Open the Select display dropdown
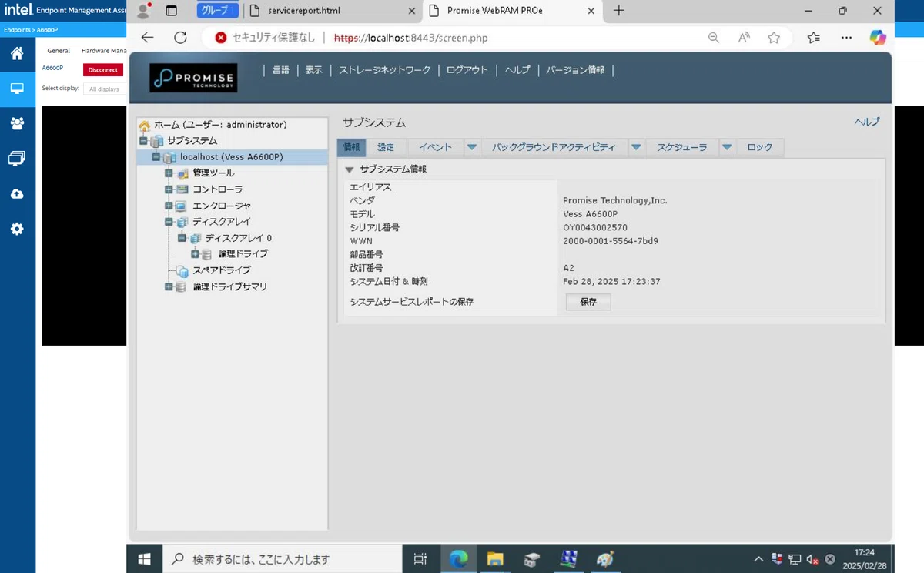 click(x=104, y=89)
